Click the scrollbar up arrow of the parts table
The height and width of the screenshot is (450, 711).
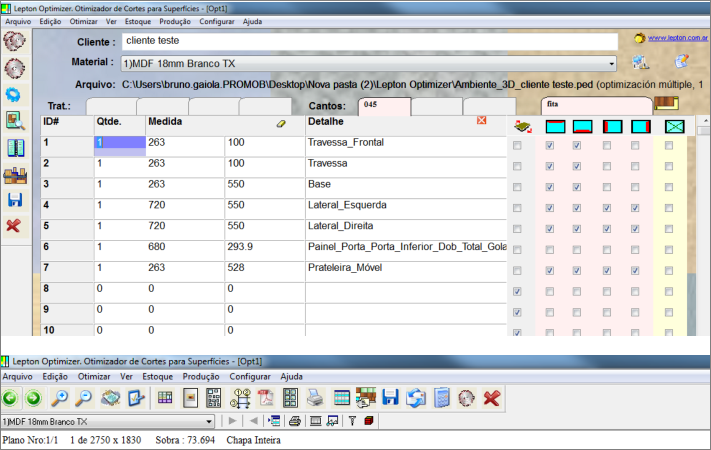point(705,121)
